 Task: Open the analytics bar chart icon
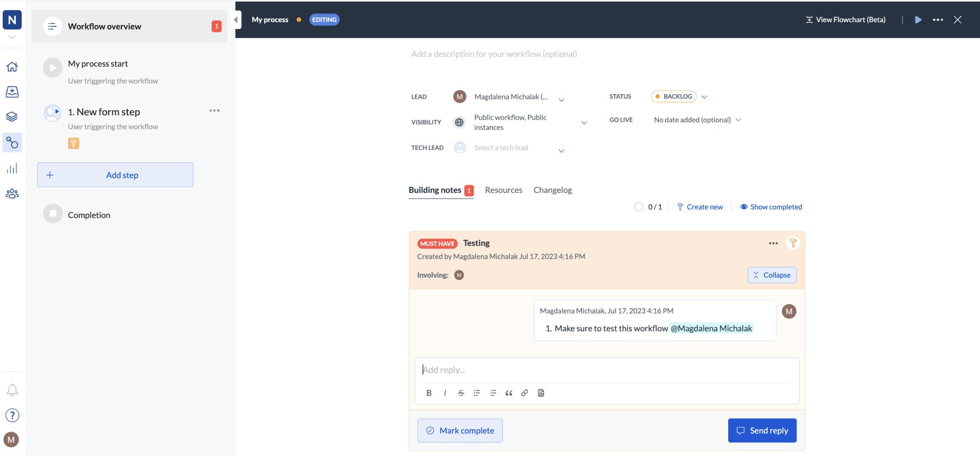[x=12, y=168]
